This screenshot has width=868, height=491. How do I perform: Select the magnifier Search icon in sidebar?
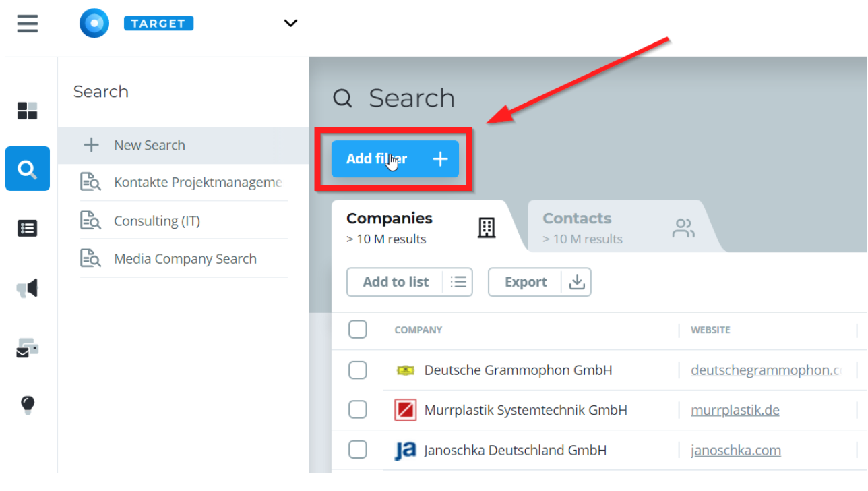click(x=28, y=169)
